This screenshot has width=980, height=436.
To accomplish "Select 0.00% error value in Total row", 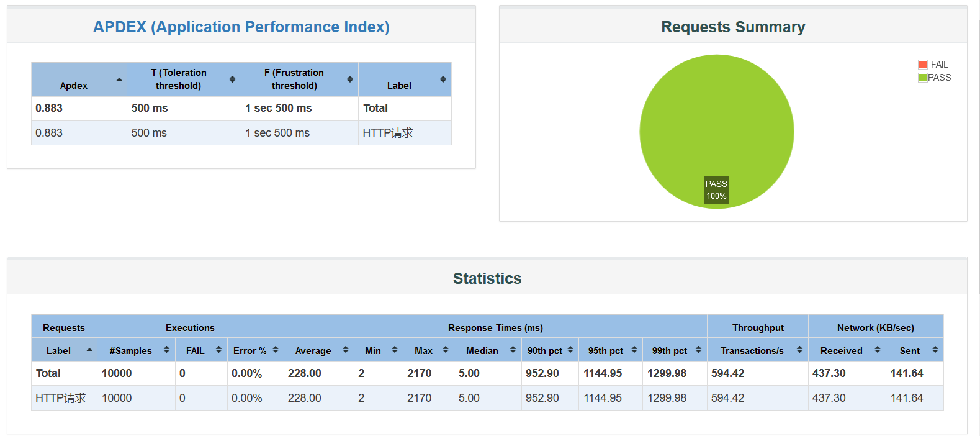I will (x=247, y=373).
